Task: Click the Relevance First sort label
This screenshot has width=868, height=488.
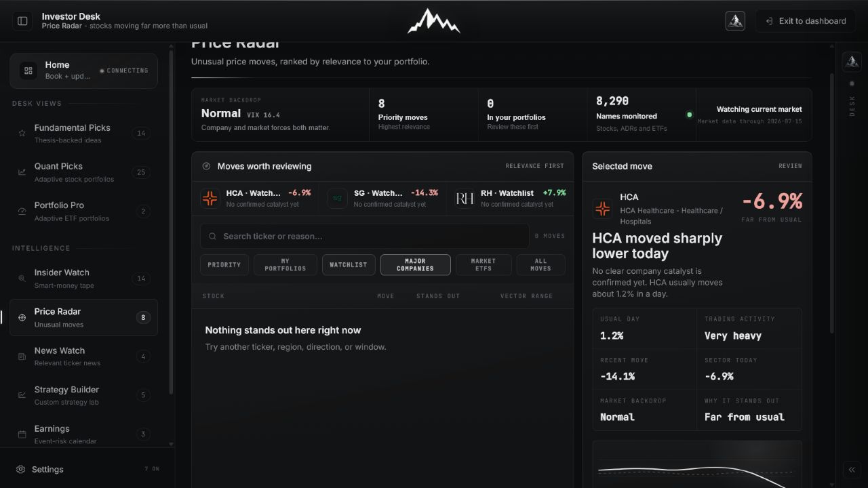Action: (x=534, y=166)
